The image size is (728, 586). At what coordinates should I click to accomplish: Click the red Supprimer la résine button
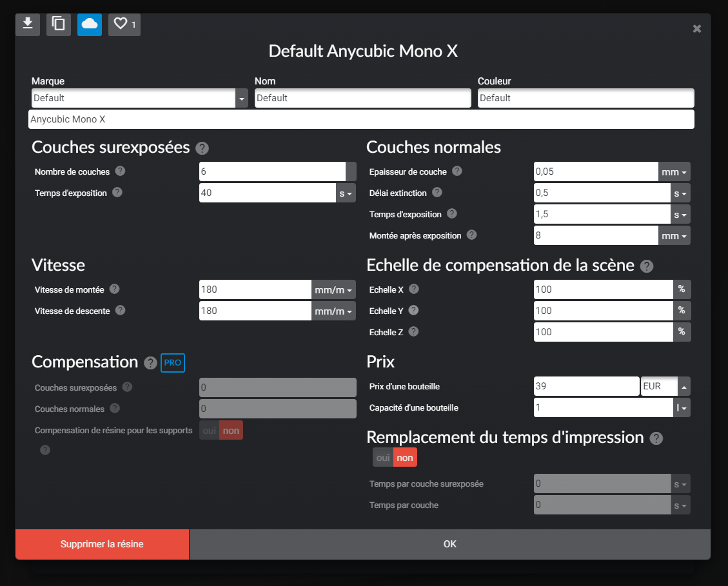pos(102,544)
